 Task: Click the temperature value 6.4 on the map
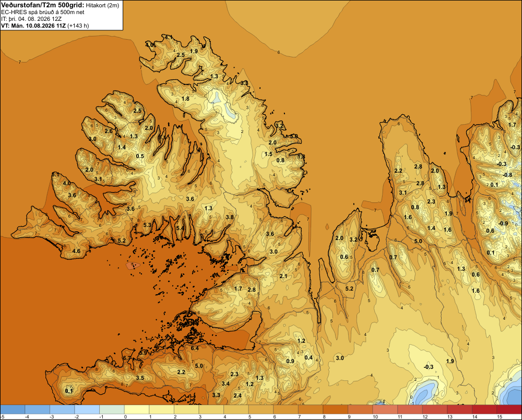(195, 348)
